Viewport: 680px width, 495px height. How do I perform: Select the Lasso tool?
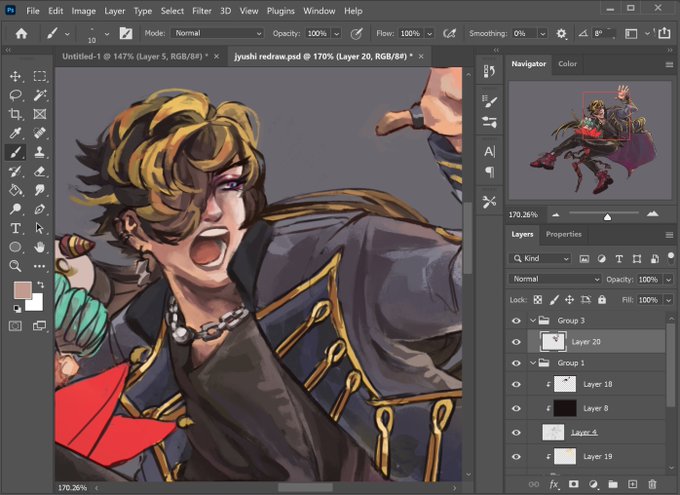pyautogui.click(x=16, y=95)
